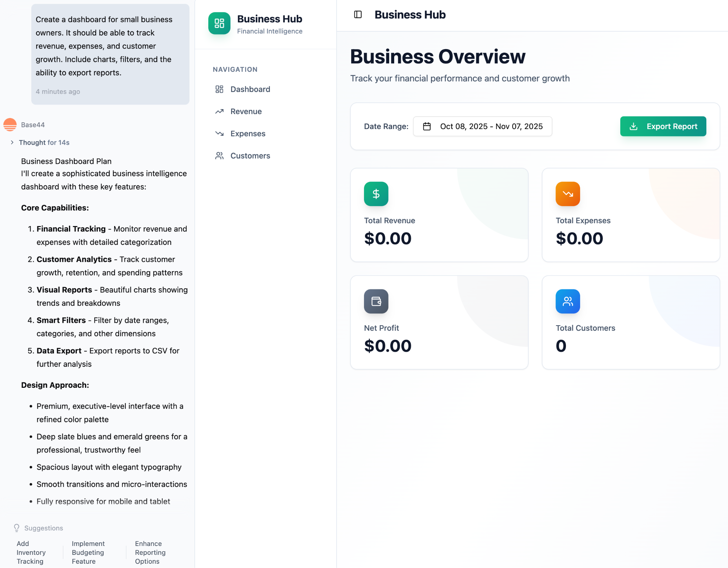The image size is (728, 568).
Task: Pick 'Enhance Reporting Options' suggestion
Action: [x=150, y=552]
